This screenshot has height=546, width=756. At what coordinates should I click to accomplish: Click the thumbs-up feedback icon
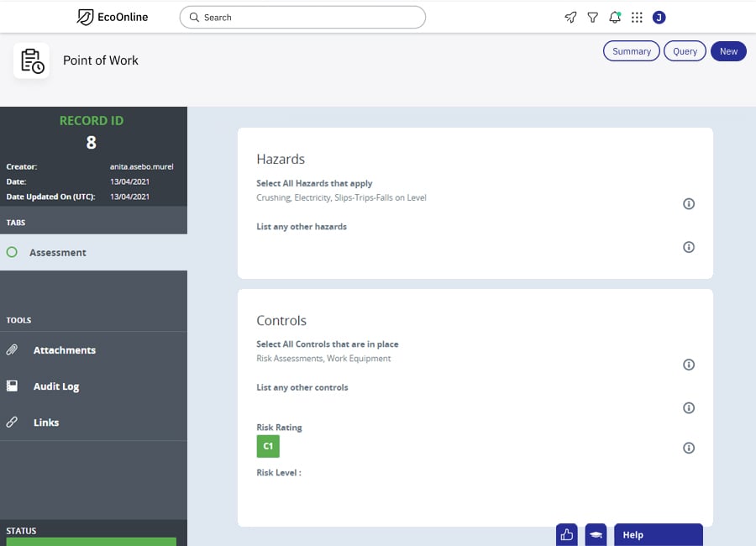click(567, 535)
